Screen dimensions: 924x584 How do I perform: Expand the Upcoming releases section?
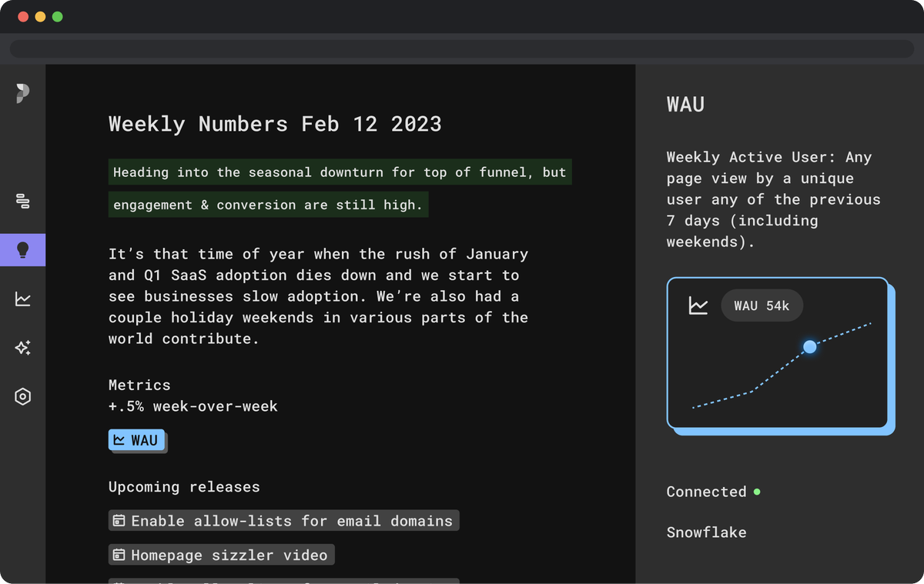(x=183, y=486)
